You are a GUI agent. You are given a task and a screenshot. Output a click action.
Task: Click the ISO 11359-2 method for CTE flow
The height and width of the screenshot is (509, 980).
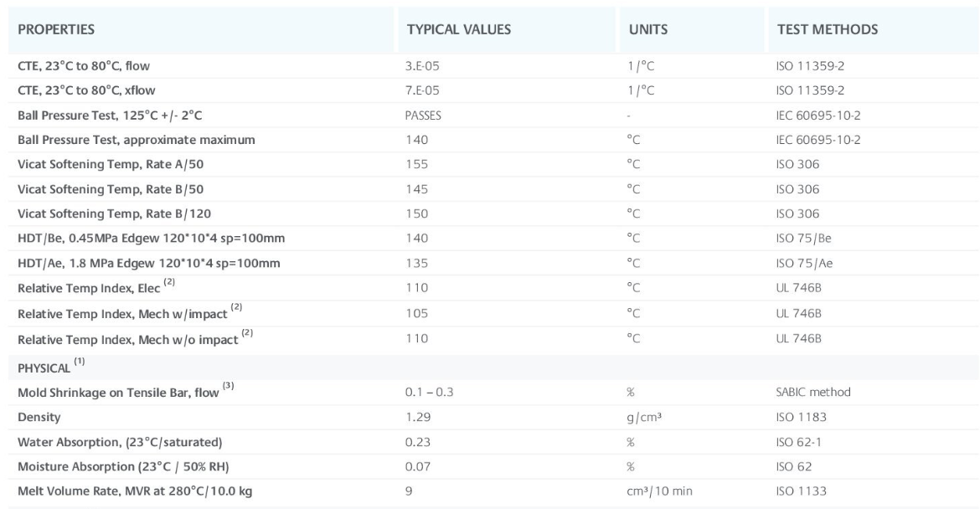(x=806, y=65)
